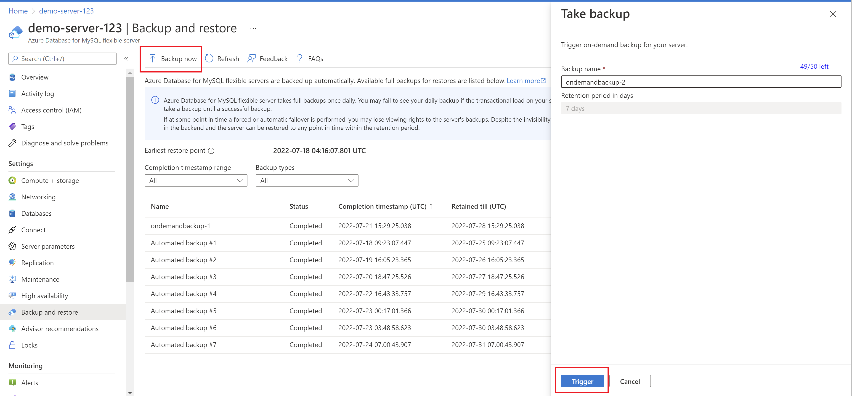Screen dimensions: 868x396
Task: Click the Earliest restore point info icon
Action: [x=211, y=151]
